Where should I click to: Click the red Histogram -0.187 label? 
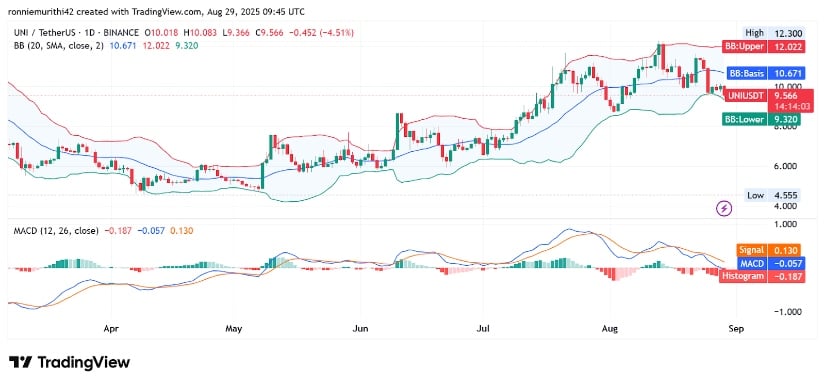(x=762, y=276)
